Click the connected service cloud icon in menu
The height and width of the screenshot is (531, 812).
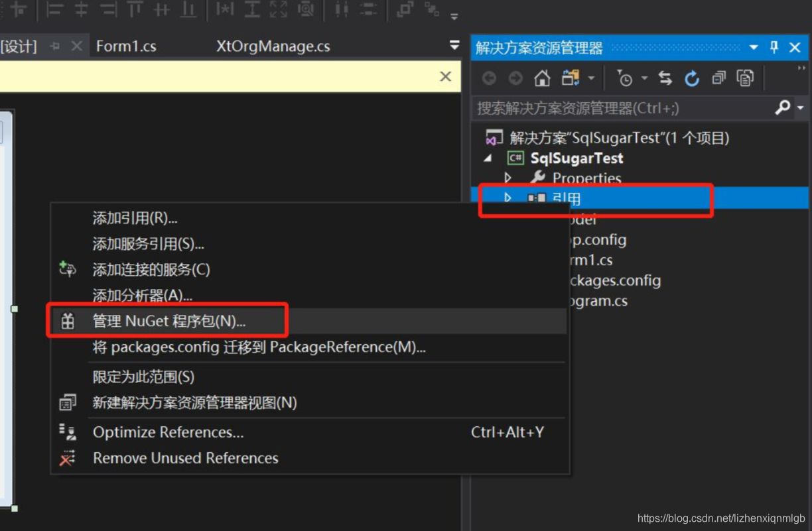pyautogui.click(x=68, y=269)
